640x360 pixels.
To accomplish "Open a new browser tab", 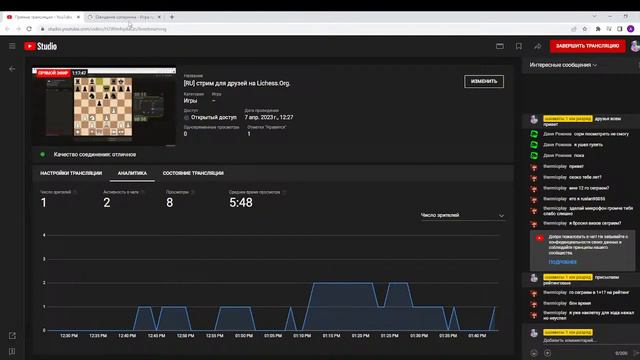I will click(x=172, y=17).
